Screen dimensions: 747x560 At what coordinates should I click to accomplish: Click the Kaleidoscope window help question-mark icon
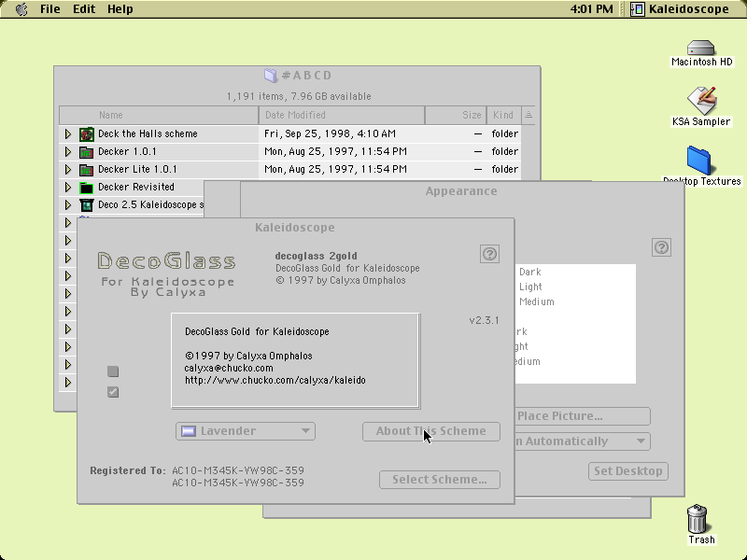click(489, 254)
